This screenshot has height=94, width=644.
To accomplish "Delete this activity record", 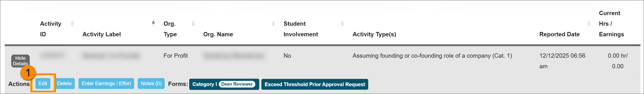I will tap(64, 84).
